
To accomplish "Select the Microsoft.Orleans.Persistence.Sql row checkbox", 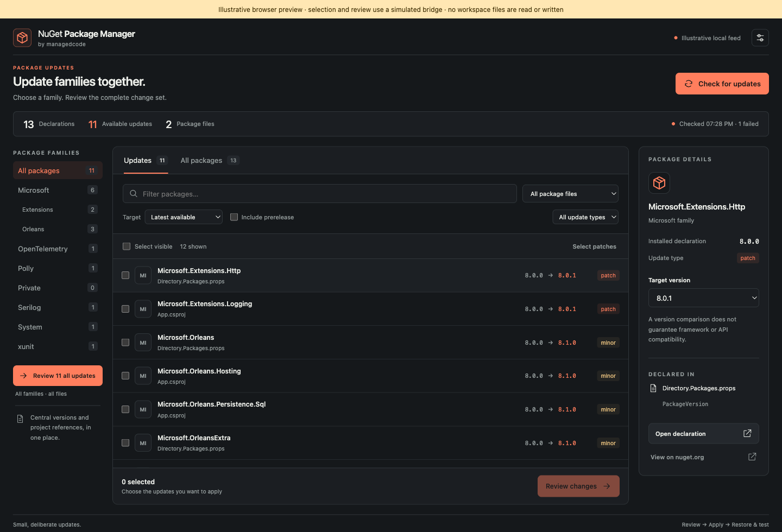I will (x=125, y=409).
